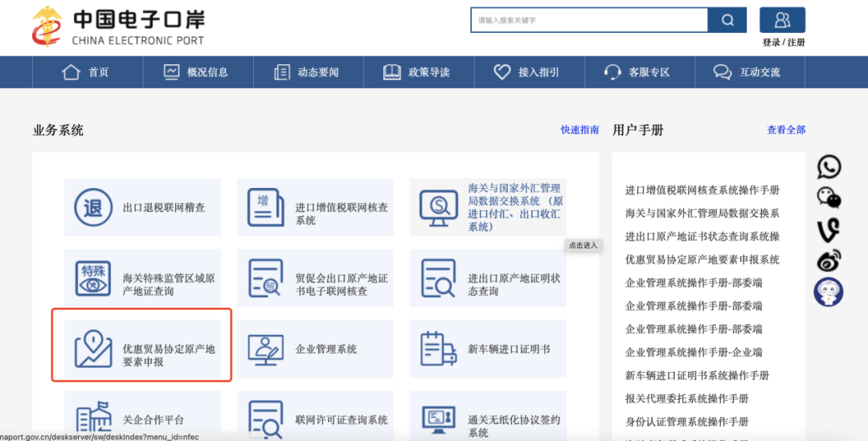Click the Weibo icon in sidebar
The width and height of the screenshot is (868, 441).
tap(829, 259)
